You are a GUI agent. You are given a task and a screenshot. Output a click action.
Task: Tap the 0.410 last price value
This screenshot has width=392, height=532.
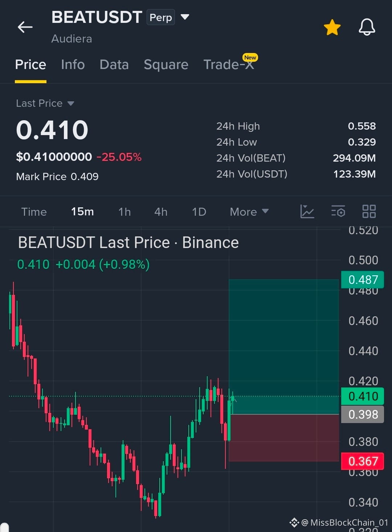click(x=52, y=130)
